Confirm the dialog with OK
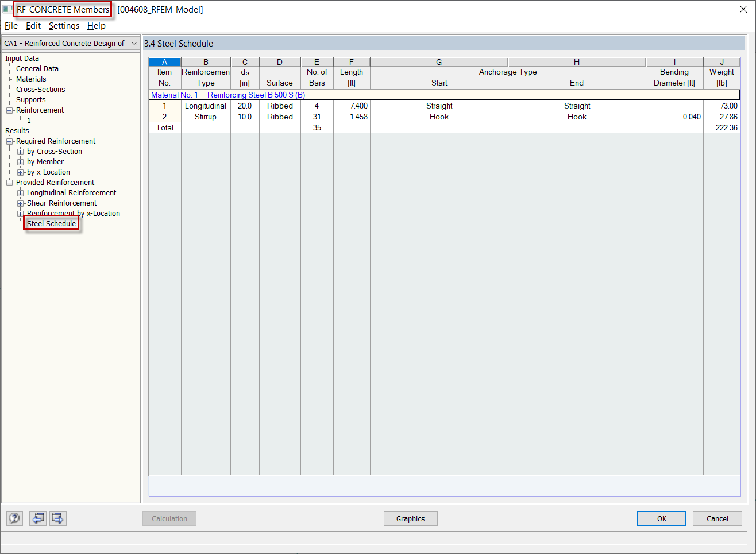 [661, 518]
